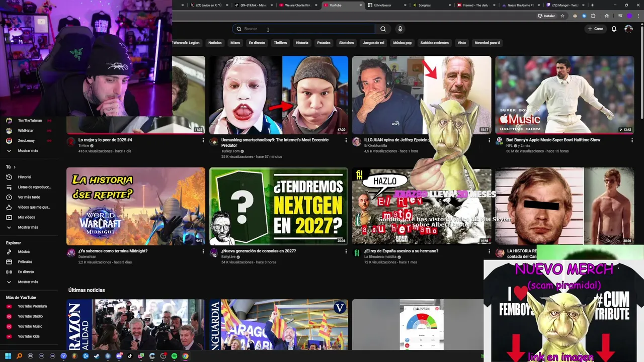Filter by Thrillers chip
Viewport: 644px width, 362px height.
coord(280,43)
